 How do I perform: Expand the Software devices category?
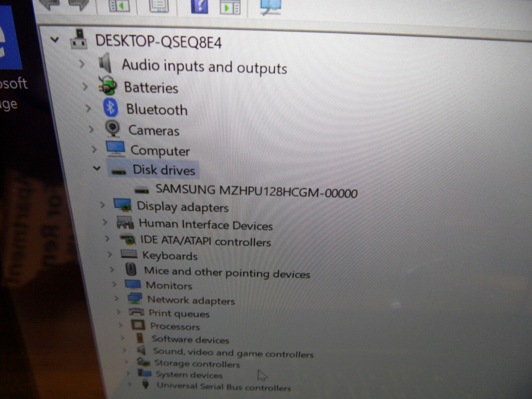pyautogui.click(x=123, y=338)
